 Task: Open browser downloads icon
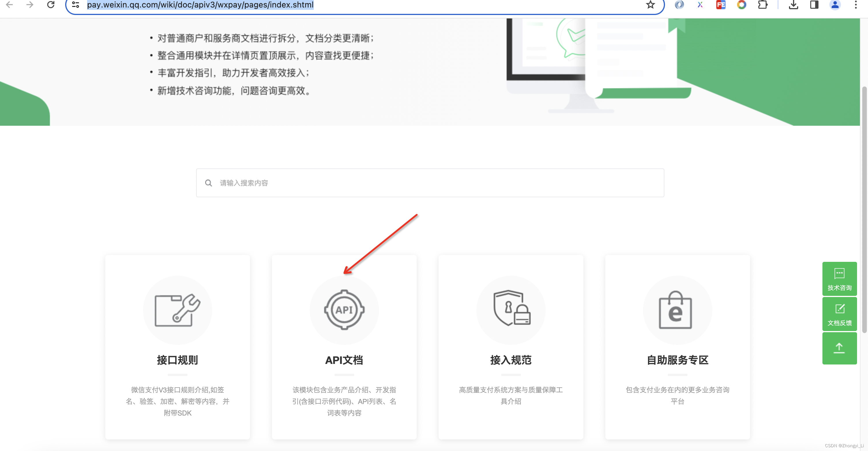[x=793, y=5]
